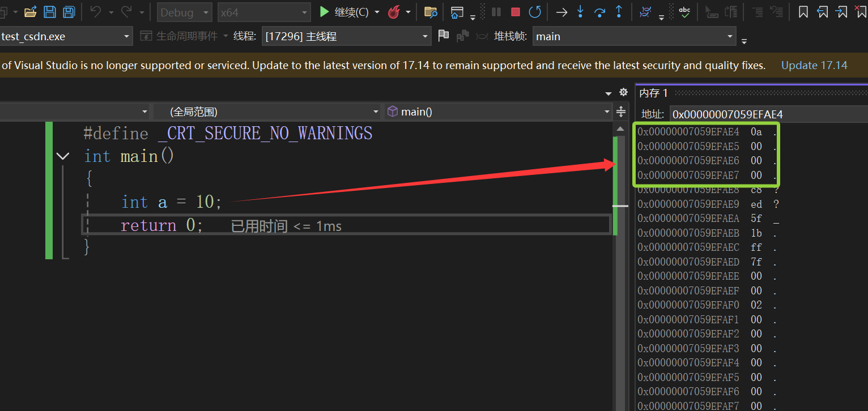The image size is (868, 411).
Task: Collapse the main function fold chevron
Action: [63, 156]
